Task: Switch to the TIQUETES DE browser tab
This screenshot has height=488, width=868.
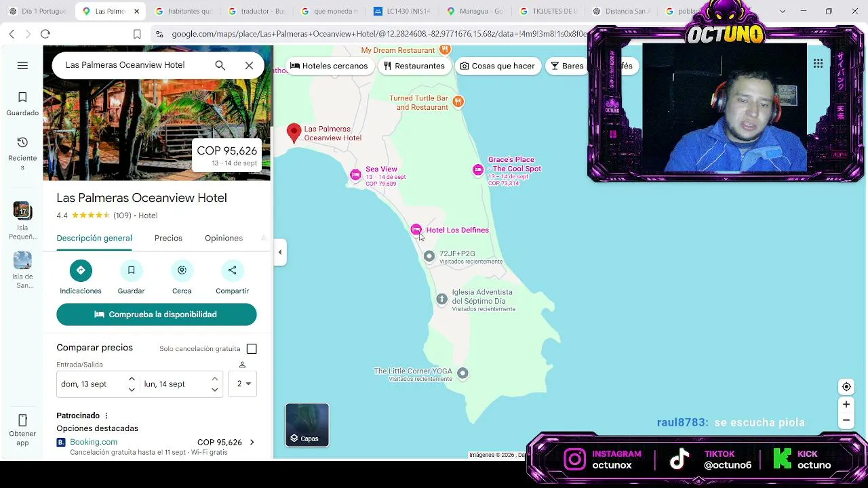Action: coord(549,12)
